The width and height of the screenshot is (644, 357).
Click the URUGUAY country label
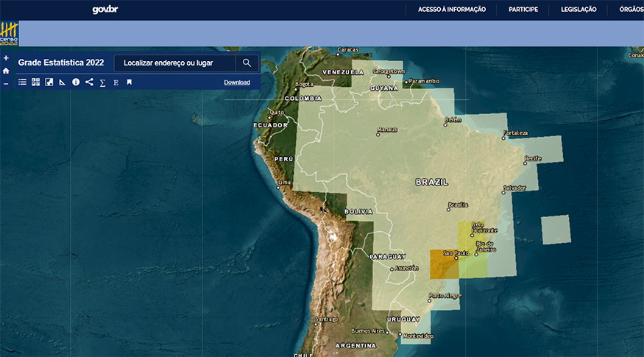[x=403, y=319]
